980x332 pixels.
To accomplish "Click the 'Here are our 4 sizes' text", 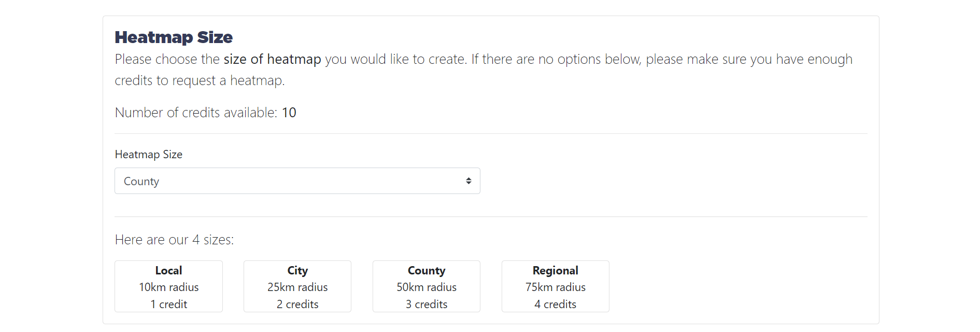I will [175, 240].
